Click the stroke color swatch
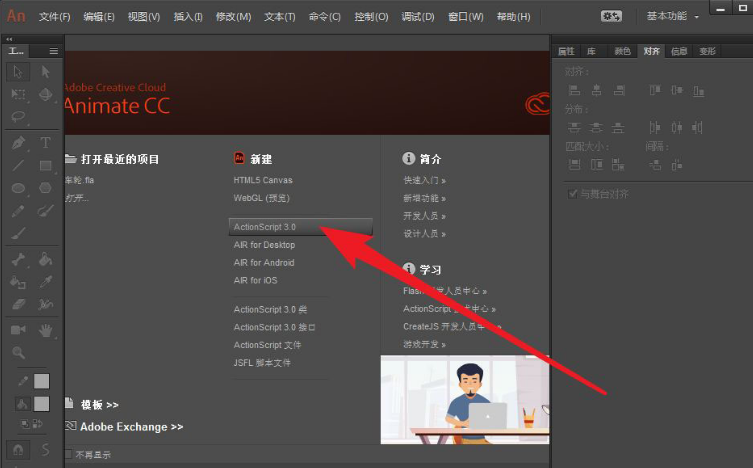Viewport: 753px width, 468px height. (x=41, y=381)
